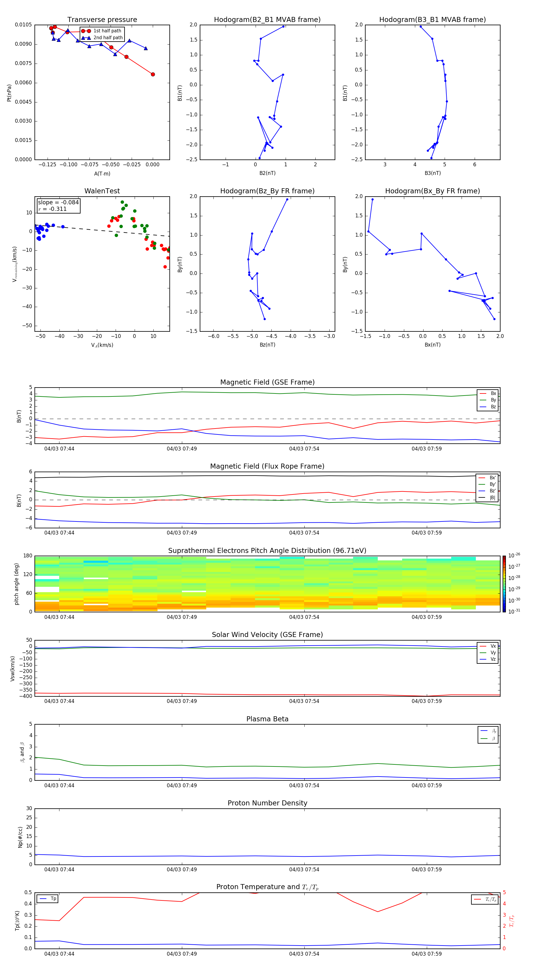The height and width of the screenshot is (980, 535).
Task: Click the '0.0105' tick on pressure plot
Action: click(x=23, y=25)
